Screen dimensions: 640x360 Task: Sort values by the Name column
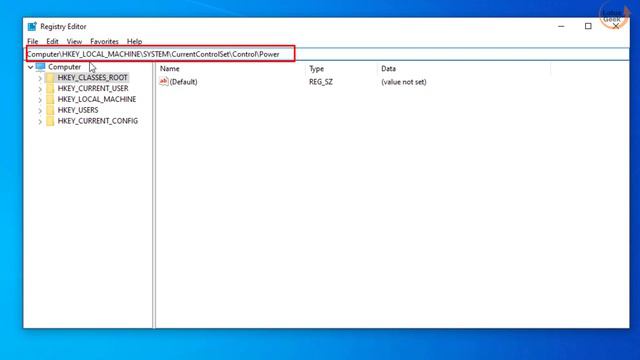pyautogui.click(x=231, y=69)
